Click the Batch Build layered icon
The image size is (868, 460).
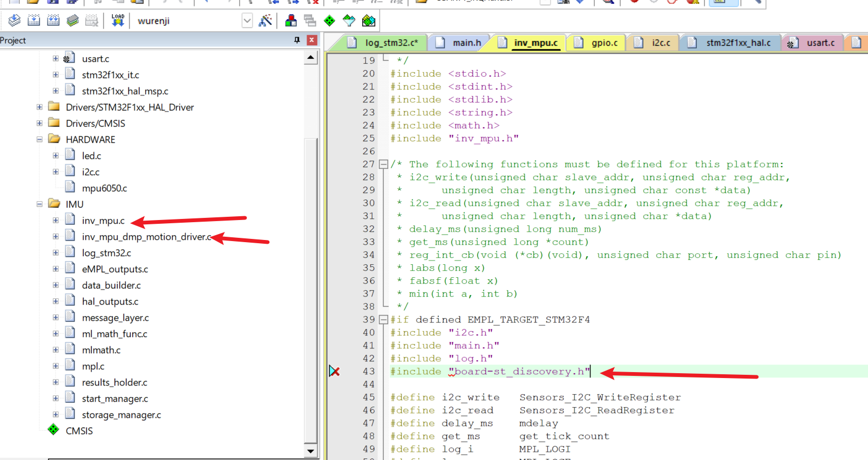(x=72, y=20)
